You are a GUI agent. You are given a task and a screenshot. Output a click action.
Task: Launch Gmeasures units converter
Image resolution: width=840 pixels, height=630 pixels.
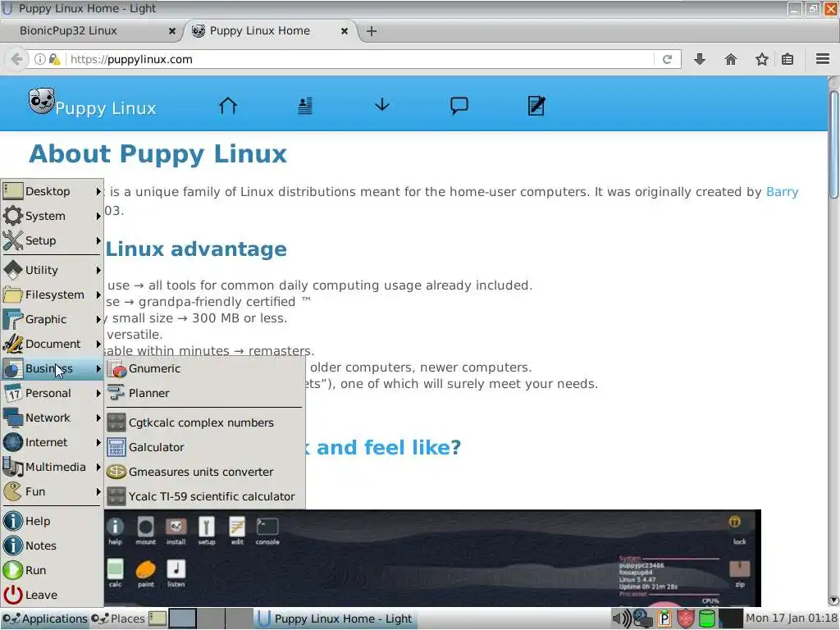pos(204,472)
